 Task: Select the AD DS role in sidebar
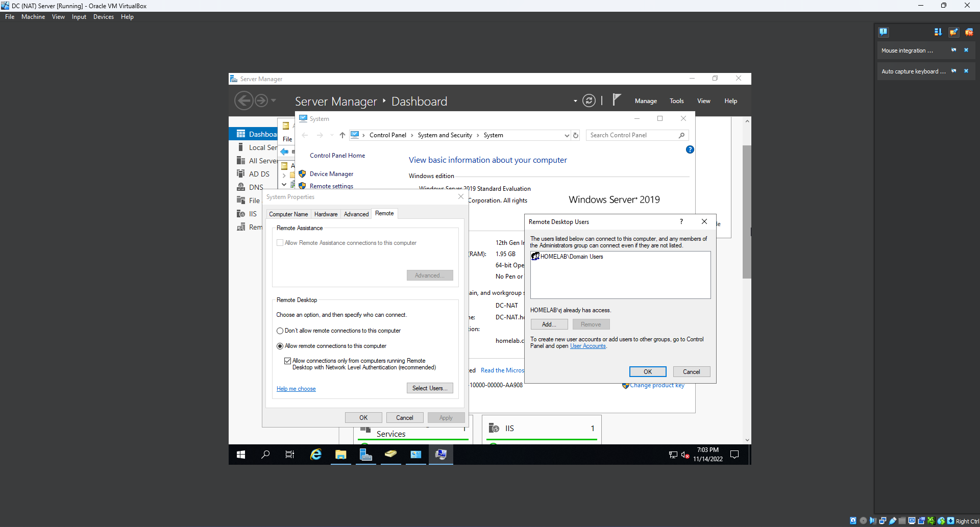point(253,174)
